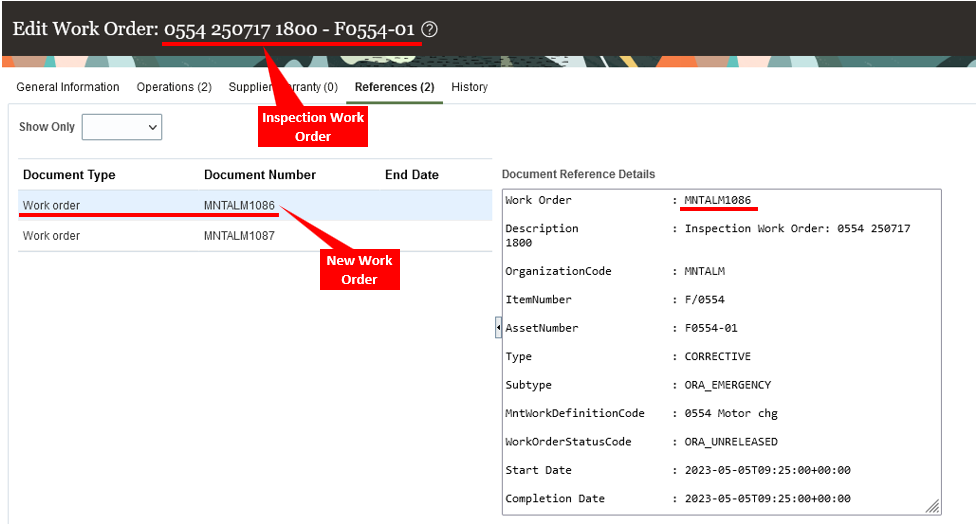Image resolution: width=978 pixels, height=524 pixels.
Task: Click the ORA_UNRELEASED status value
Action: click(x=731, y=442)
